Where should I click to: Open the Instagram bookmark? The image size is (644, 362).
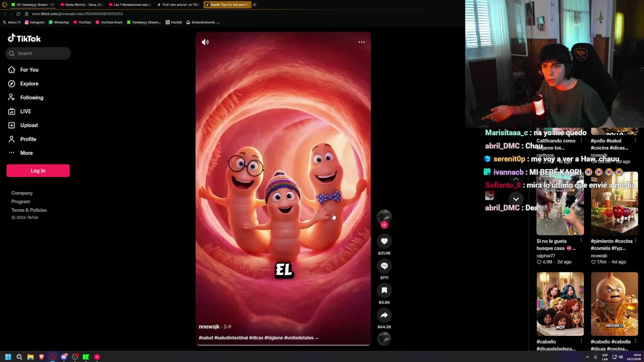tap(35, 22)
